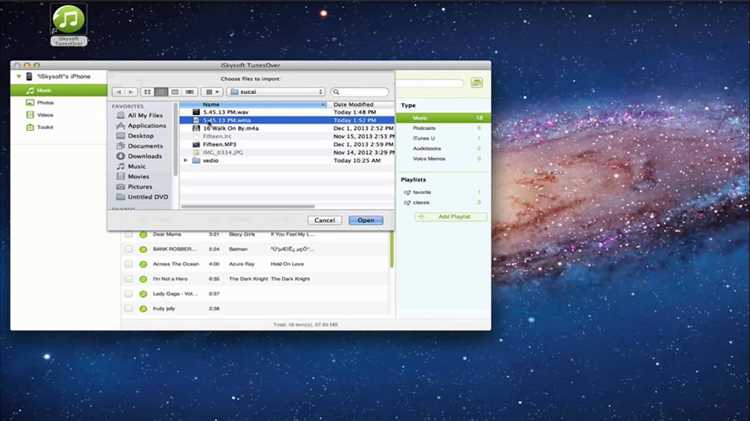
Task: Click Hold On Love album cell
Action: 287,264
